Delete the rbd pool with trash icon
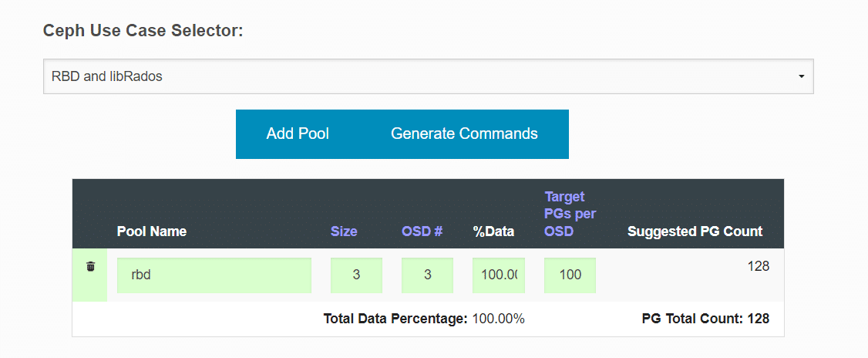 click(x=91, y=266)
